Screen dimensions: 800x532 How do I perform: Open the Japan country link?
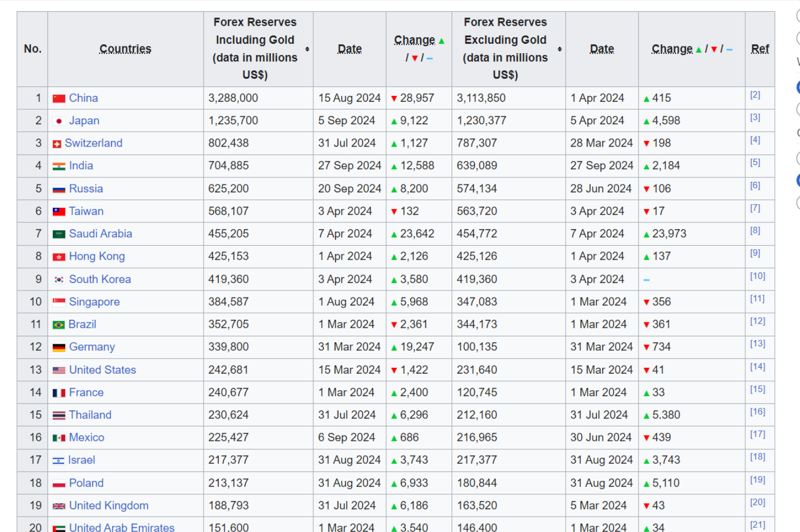pyautogui.click(x=84, y=120)
